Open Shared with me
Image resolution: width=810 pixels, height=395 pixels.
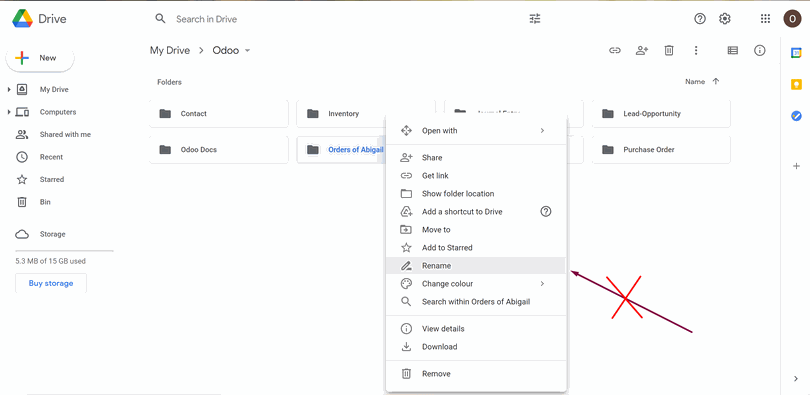coord(65,135)
